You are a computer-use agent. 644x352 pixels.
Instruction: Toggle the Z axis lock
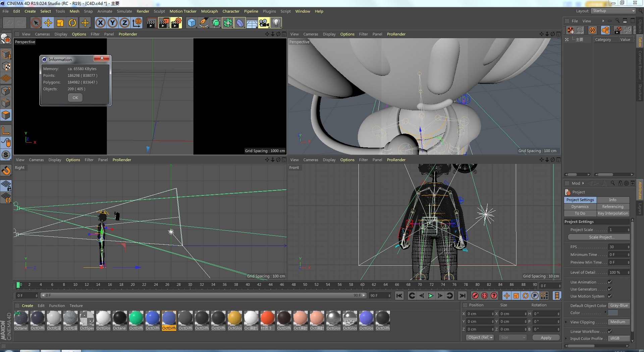click(124, 23)
